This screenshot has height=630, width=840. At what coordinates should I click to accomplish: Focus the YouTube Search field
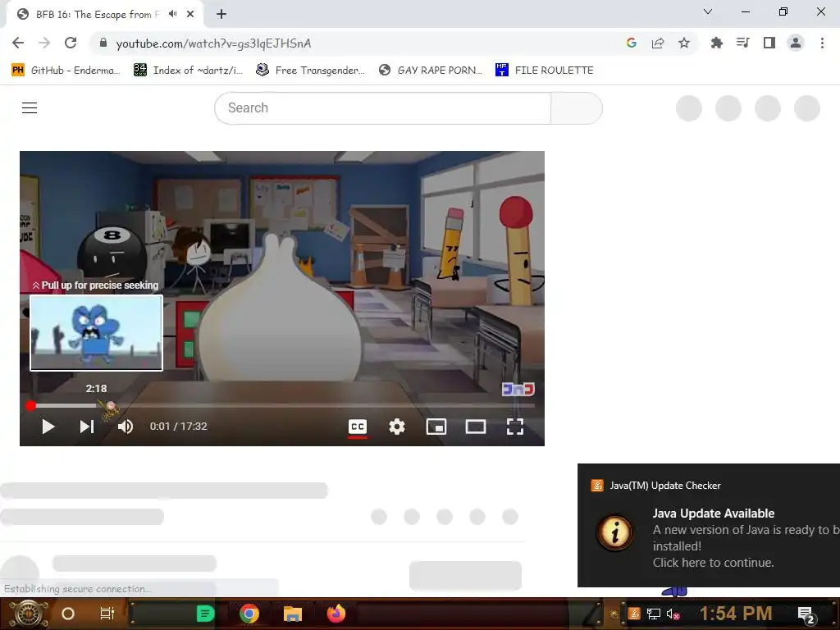click(x=382, y=107)
